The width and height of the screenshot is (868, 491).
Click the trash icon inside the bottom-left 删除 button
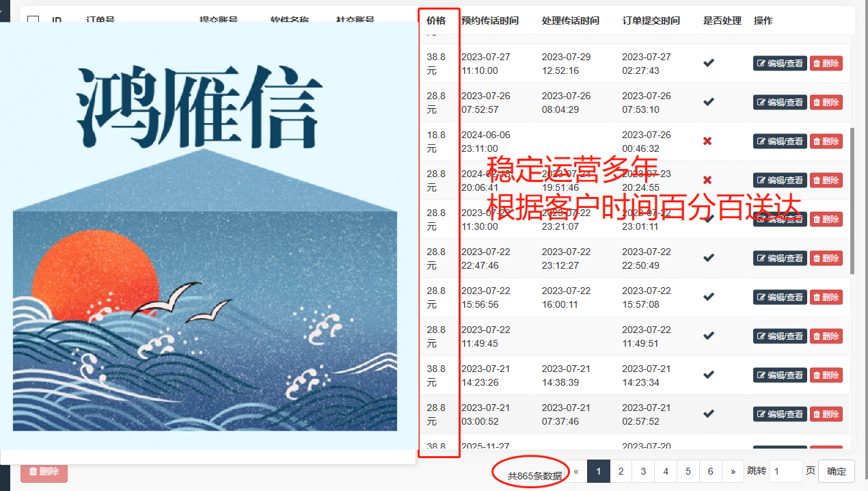pyautogui.click(x=32, y=471)
